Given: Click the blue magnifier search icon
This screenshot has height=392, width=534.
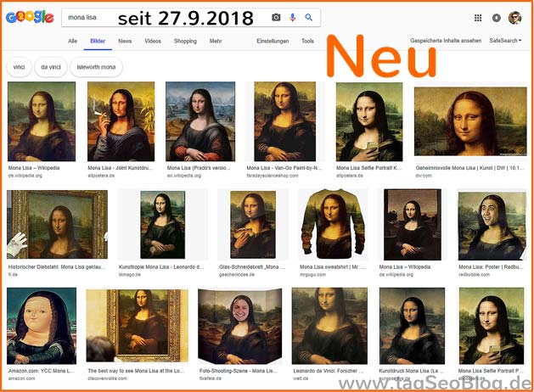Looking at the screenshot, I should point(308,17).
